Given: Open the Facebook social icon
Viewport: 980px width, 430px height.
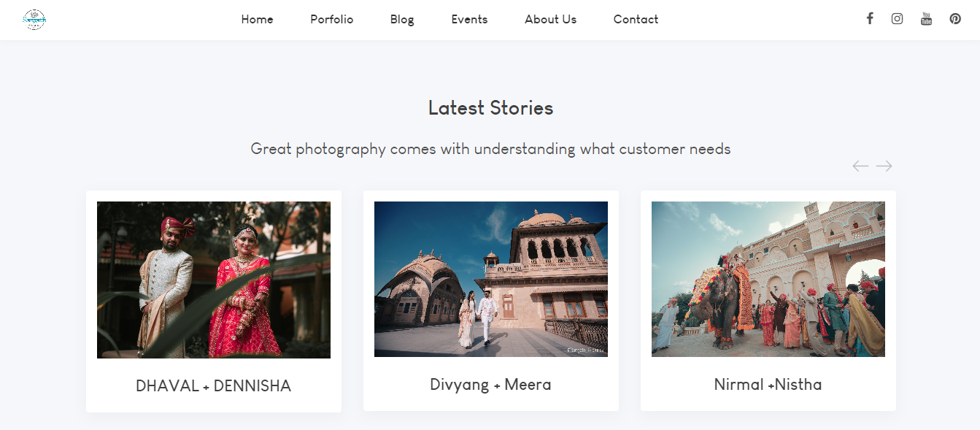Looking at the screenshot, I should point(870,19).
